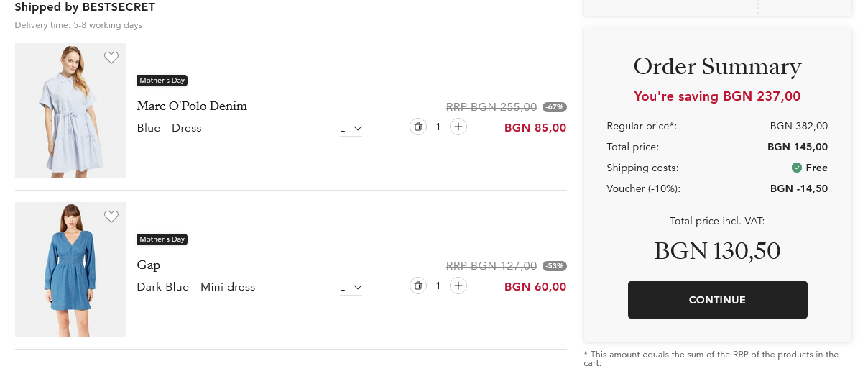The width and height of the screenshot is (868, 379).
Task: Delete the Gap mini dress from cart
Action: (417, 286)
